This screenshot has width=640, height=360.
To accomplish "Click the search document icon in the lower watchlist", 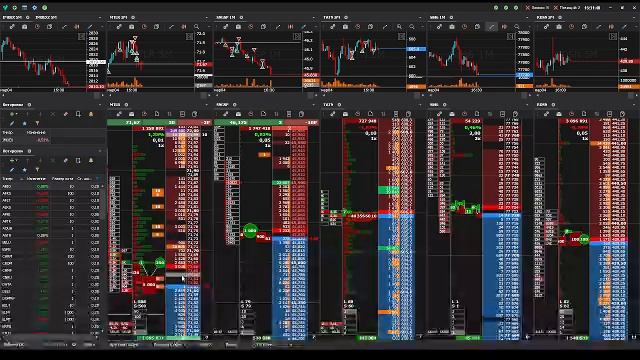I will coord(78,160).
